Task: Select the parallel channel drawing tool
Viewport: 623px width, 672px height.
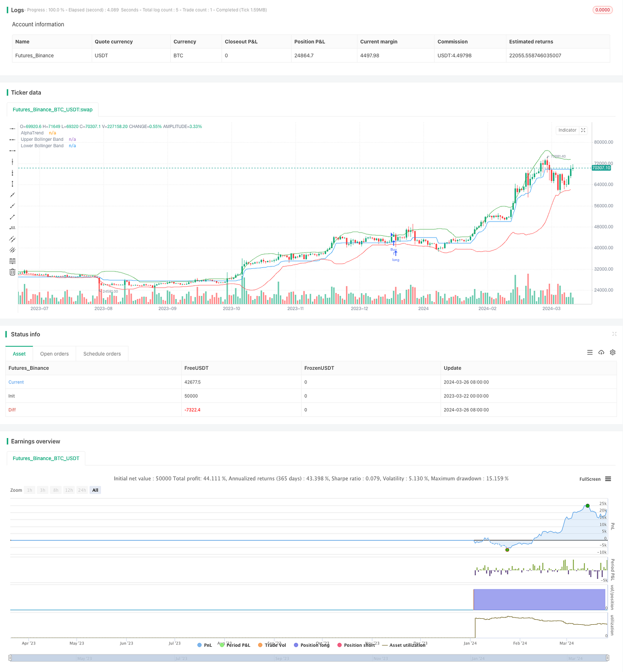Action: pyautogui.click(x=12, y=239)
